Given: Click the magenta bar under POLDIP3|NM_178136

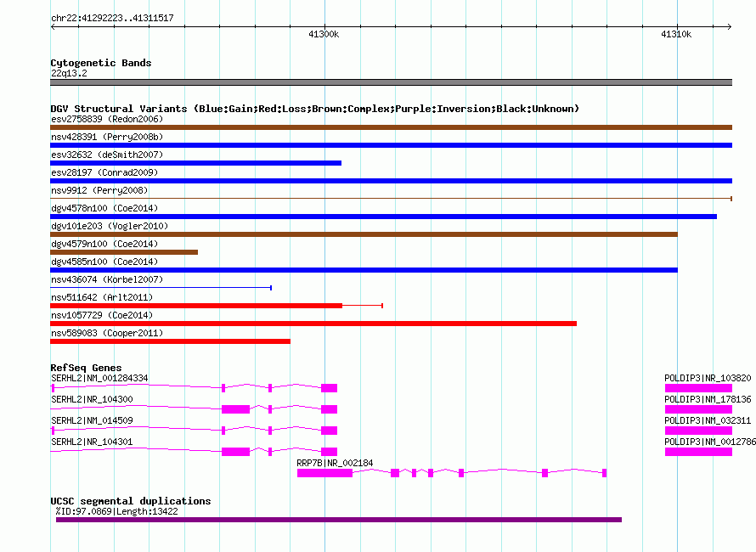Looking at the screenshot, I should click(698, 409).
